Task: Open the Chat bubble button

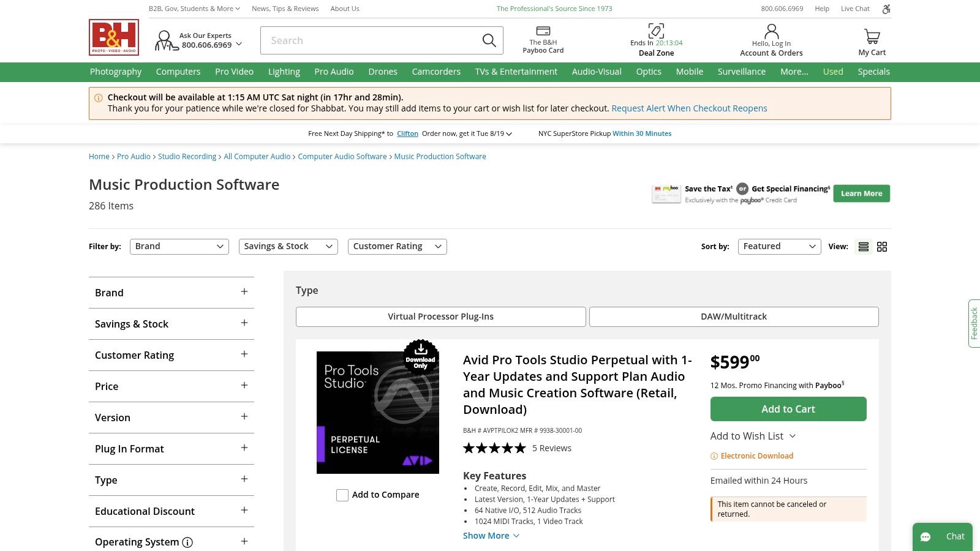Action: coord(943,537)
